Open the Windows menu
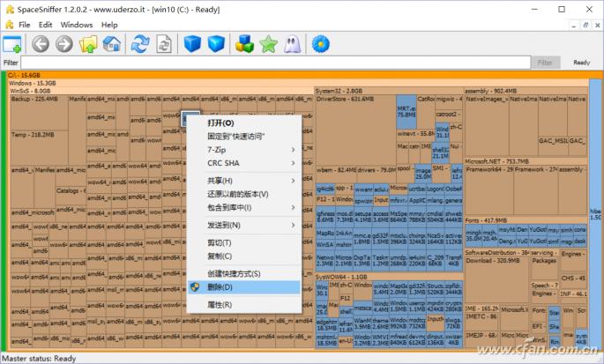Viewport: 604px width, 364px height. [77, 25]
